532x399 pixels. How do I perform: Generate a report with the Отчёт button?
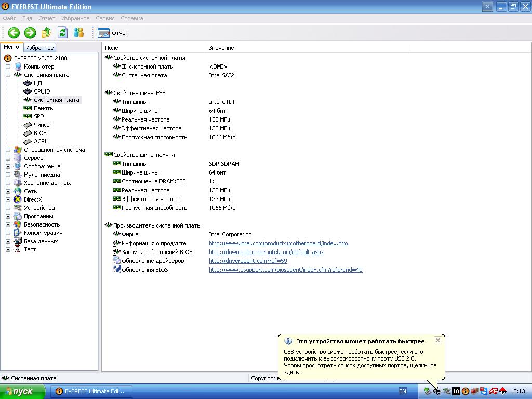(x=113, y=33)
